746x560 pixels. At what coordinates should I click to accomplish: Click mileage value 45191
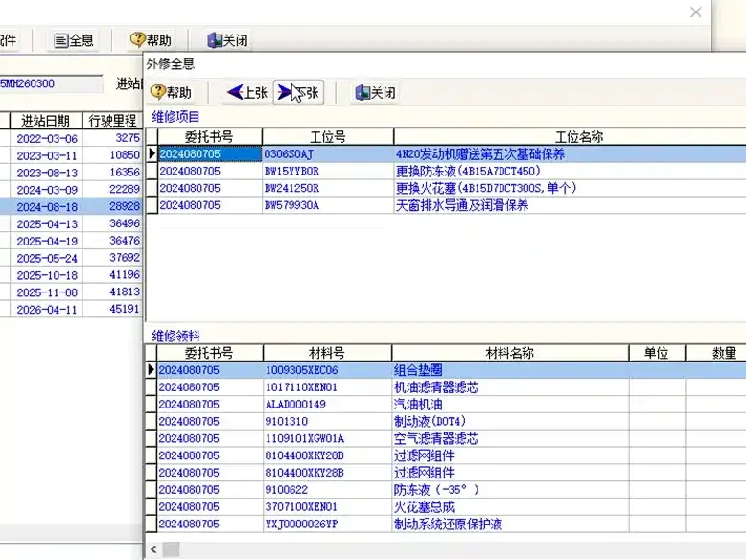[125, 309]
